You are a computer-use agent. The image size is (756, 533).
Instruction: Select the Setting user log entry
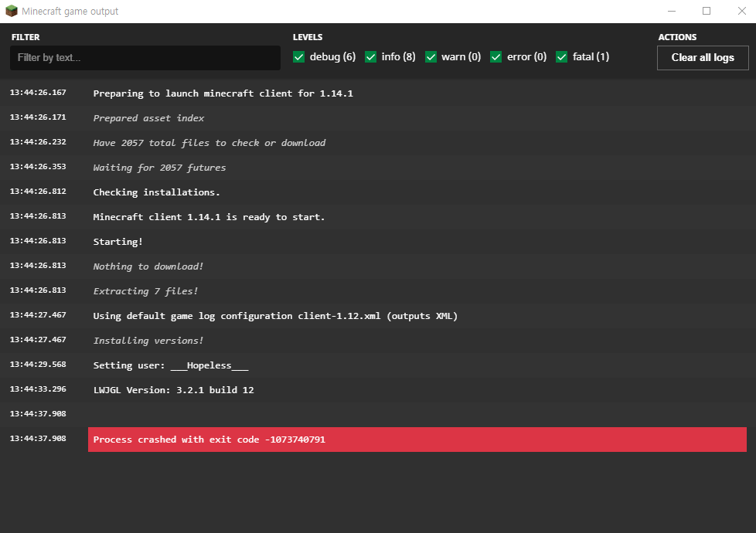coord(171,365)
